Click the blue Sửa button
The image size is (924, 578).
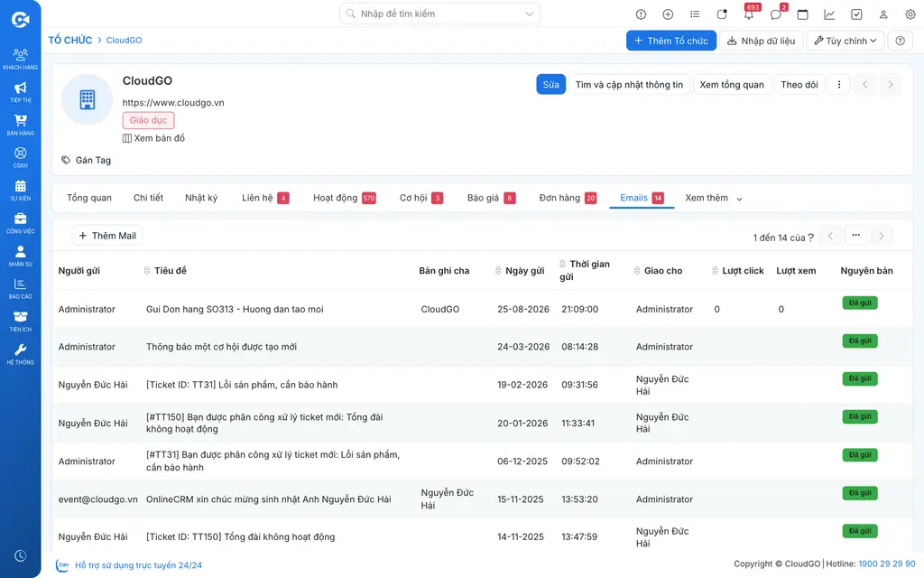(x=551, y=84)
